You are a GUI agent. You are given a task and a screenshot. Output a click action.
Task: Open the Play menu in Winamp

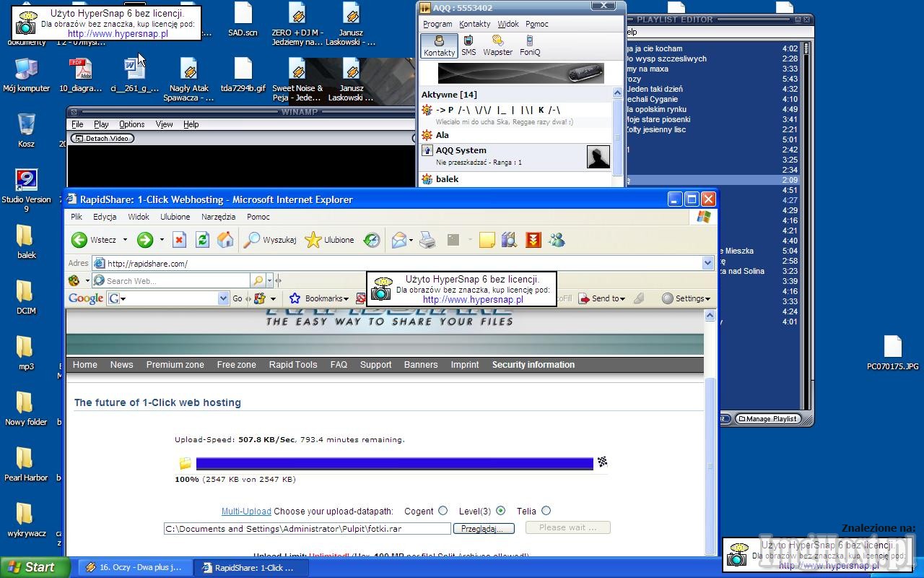coord(101,124)
